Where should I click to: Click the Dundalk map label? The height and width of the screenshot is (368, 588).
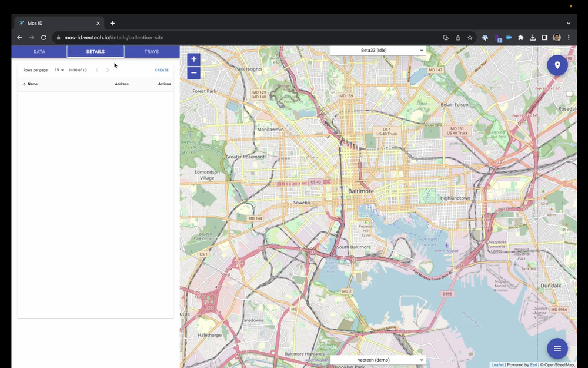pyautogui.click(x=550, y=286)
